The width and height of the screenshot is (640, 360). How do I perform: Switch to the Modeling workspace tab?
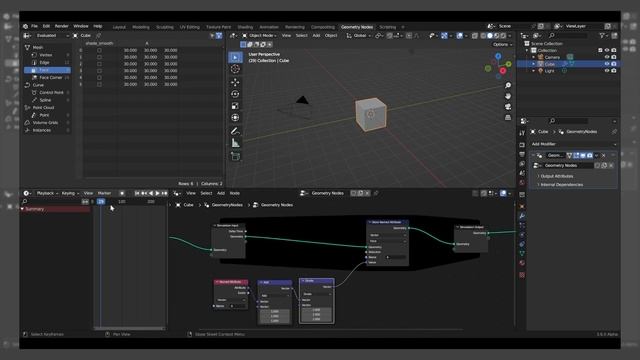[x=141, y=27]
